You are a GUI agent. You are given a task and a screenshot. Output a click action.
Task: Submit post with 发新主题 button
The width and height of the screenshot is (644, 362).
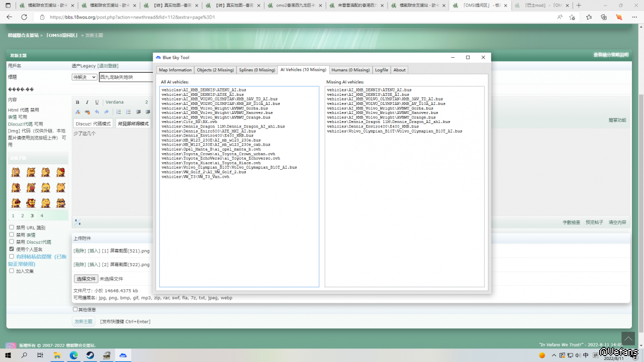[83, 321]
